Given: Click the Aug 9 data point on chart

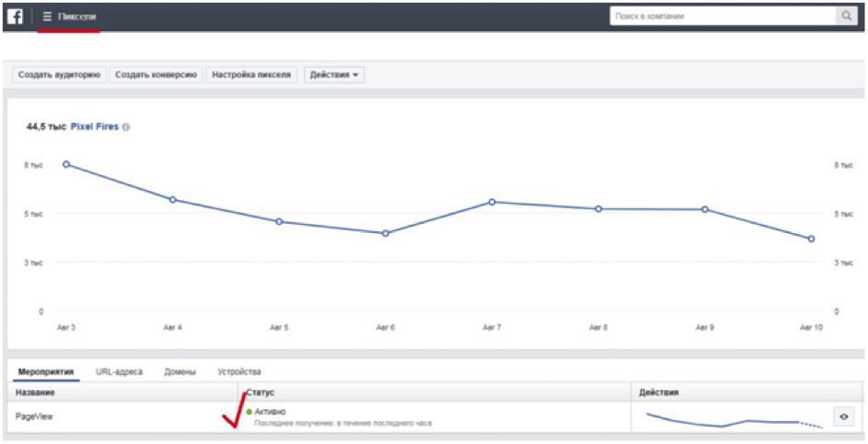Looking at the screenshot, I should coord(705,209).
